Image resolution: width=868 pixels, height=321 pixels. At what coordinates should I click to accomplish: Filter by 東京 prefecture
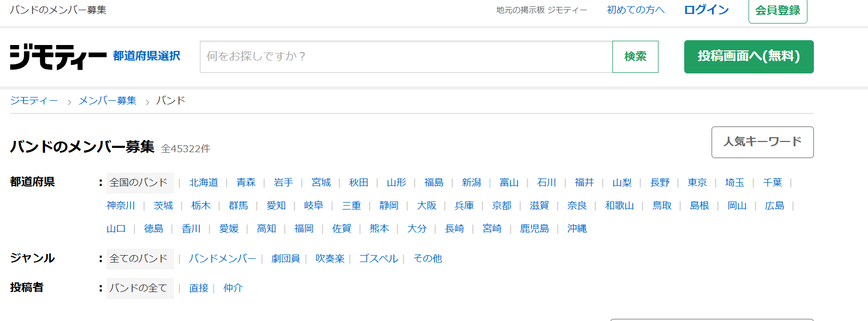tap(697, 183)
